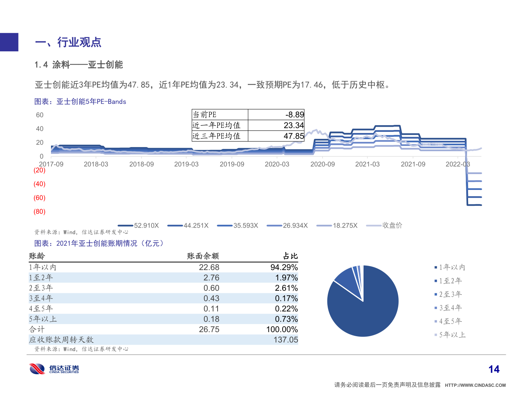Click the 1至2年 pie legend marker
Screen dimensions: 532x399
[x=436, y=281]
